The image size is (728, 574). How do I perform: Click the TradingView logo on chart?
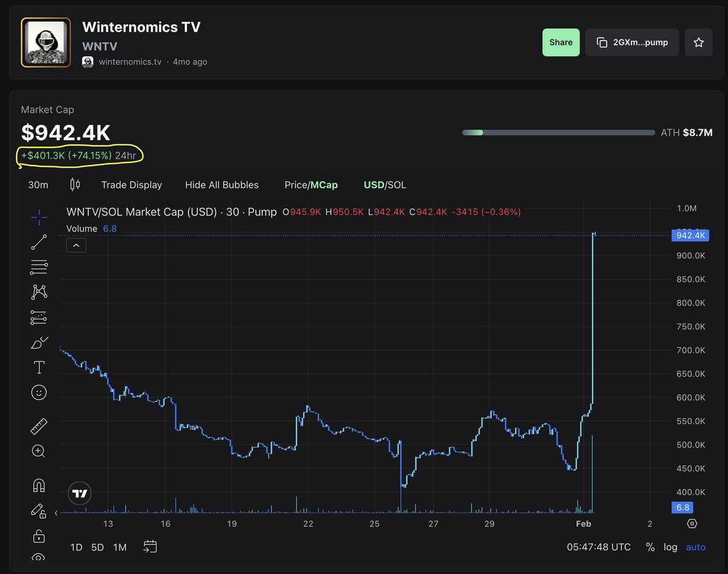click(79, 494)
